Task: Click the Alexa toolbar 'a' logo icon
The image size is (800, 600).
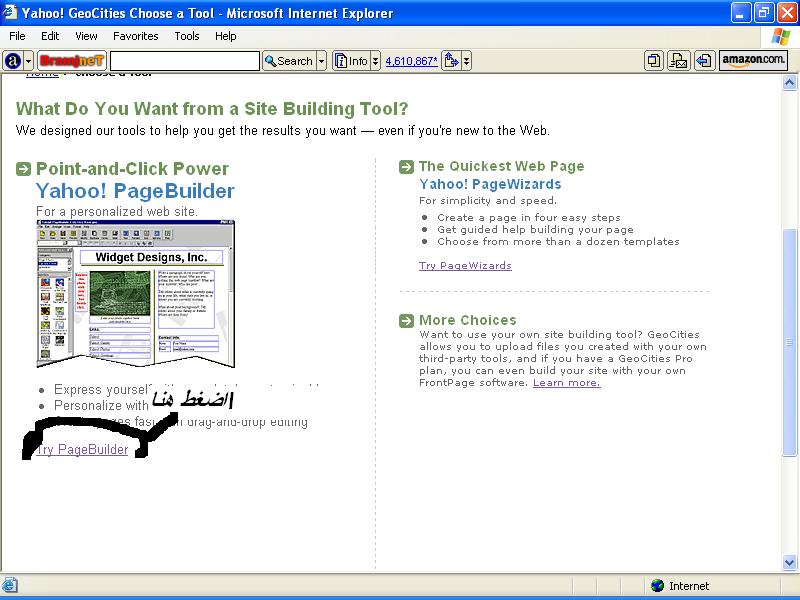Action: [12, 61]
